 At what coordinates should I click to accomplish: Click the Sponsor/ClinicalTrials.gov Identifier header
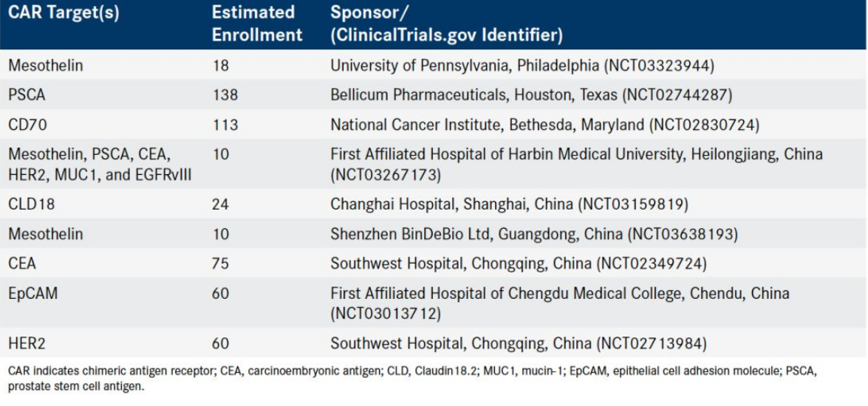pyautogui.click(x=446, y=24)
